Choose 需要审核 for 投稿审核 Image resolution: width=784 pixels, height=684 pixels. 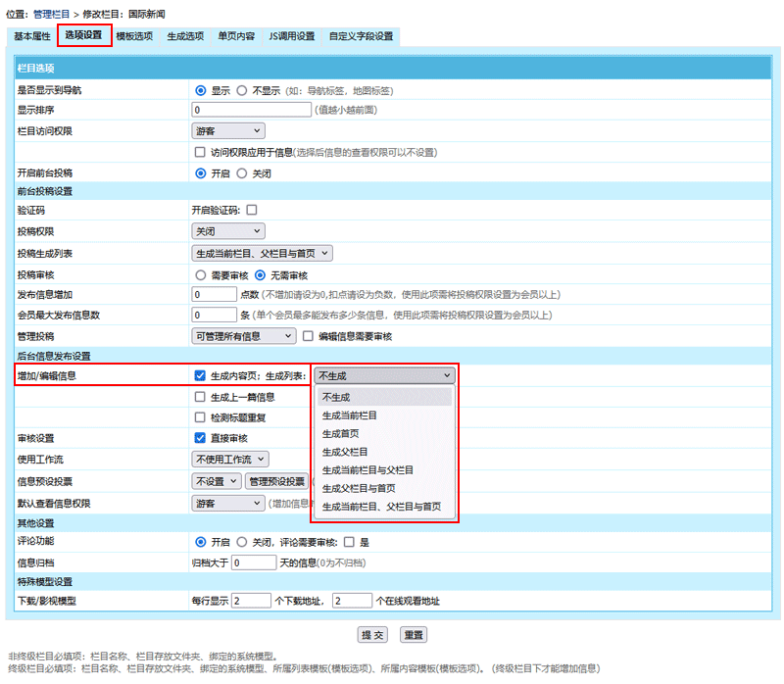coord(201,275)
